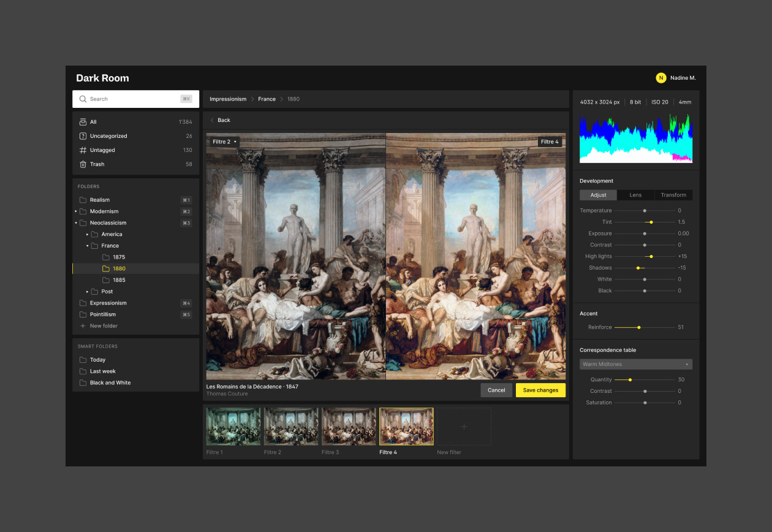Image resolution: width=772 pixels, height=532 pixels.
Task: Expand the America subfolder triangle
Action: pos(88,234)
